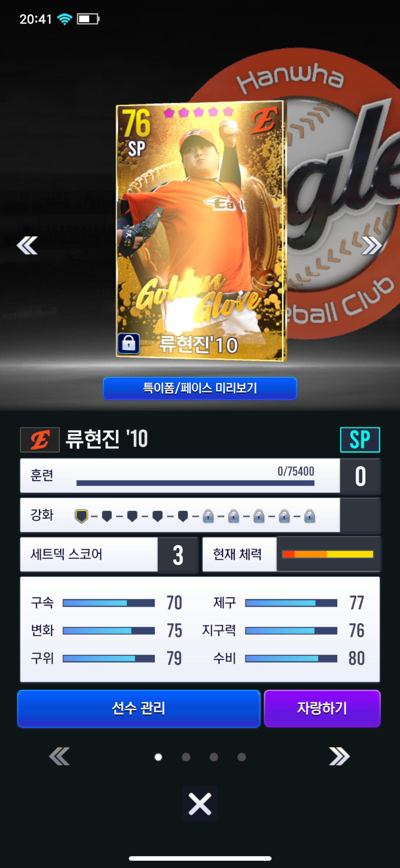Viewport: 400px width, 868px height.
Task: Tap the lock icon on player card
Action: [x=128, y=344]
